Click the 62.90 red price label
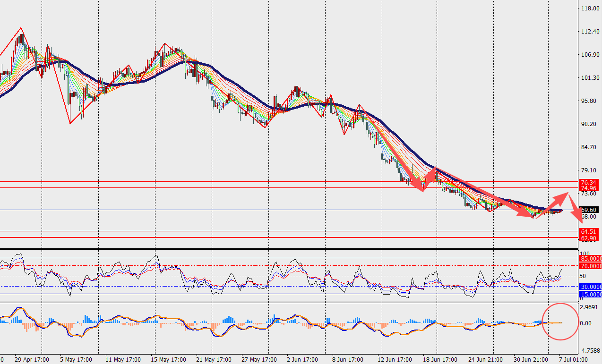The width and height of the screenshot is (602, 364). point(588,238)
